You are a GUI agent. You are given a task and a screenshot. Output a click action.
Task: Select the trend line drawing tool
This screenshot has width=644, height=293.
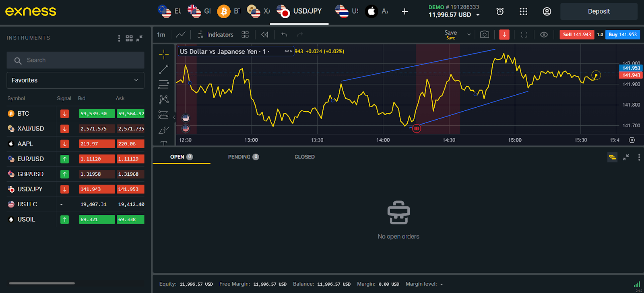164,69
